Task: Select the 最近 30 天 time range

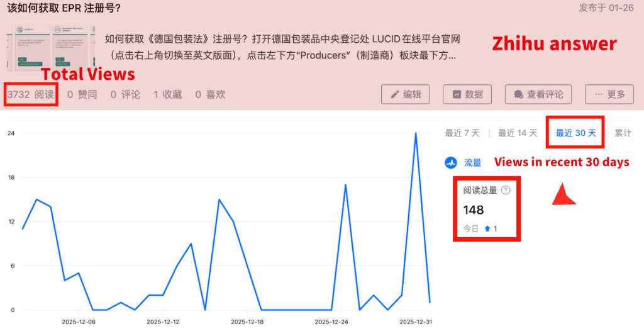Action: (575, 133)
